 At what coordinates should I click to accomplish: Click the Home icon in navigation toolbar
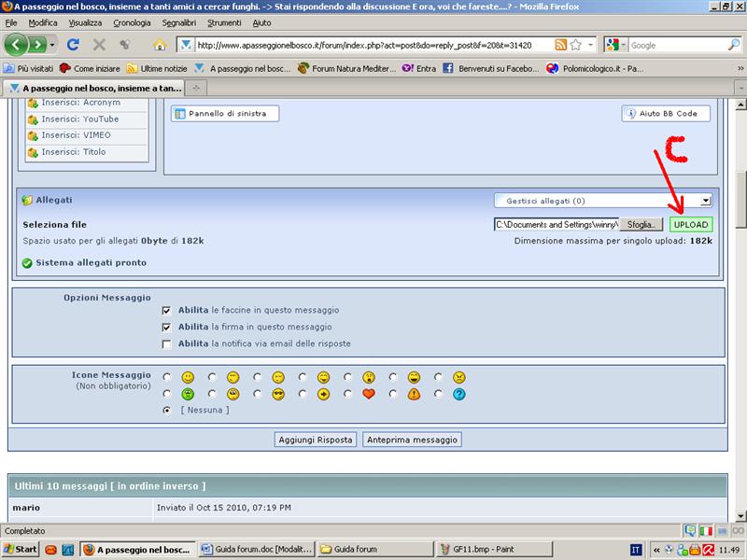(159, 45)
